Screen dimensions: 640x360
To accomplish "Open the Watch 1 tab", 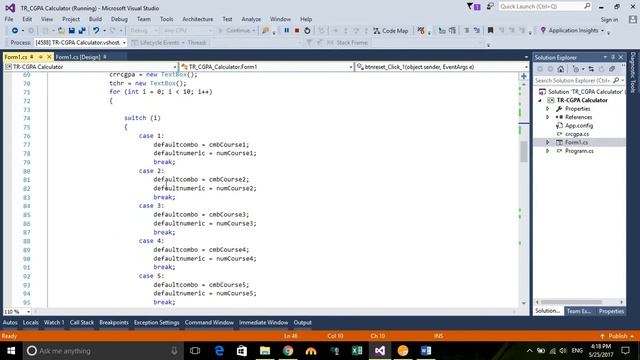I will [x=54, y=322].
